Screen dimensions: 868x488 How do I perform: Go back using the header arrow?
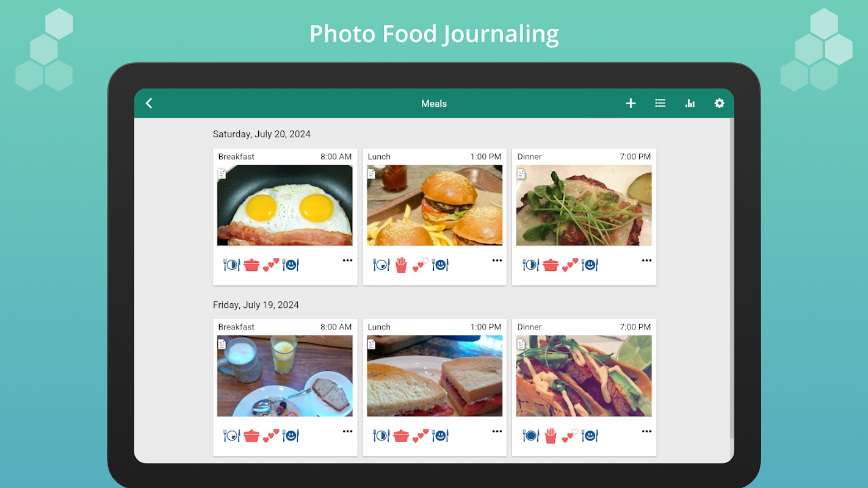(x=149, y=103)
